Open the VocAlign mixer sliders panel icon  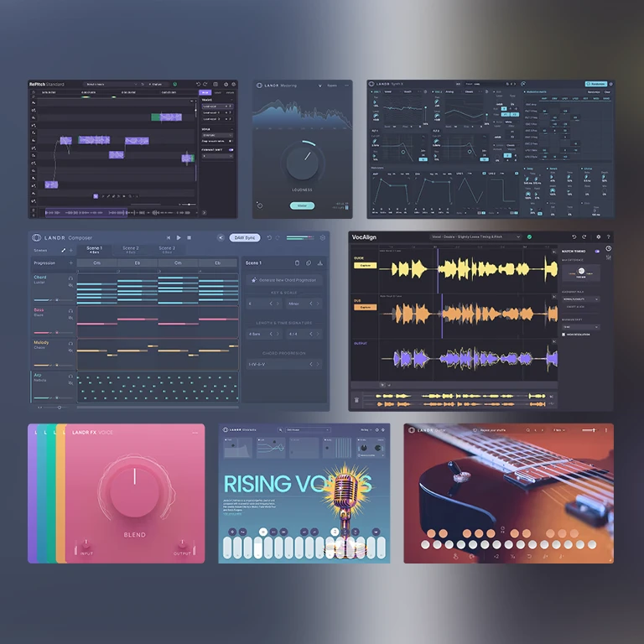point(608,257)
